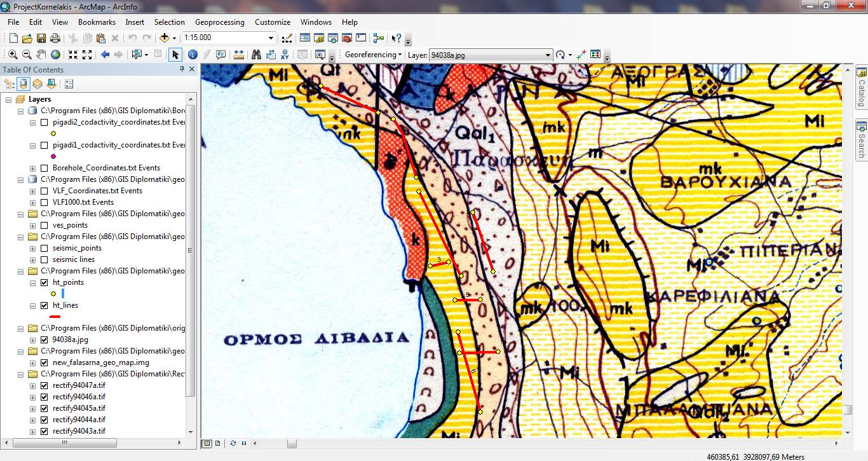
Task: Select the Pan hand tool
Action: point(41,55)
